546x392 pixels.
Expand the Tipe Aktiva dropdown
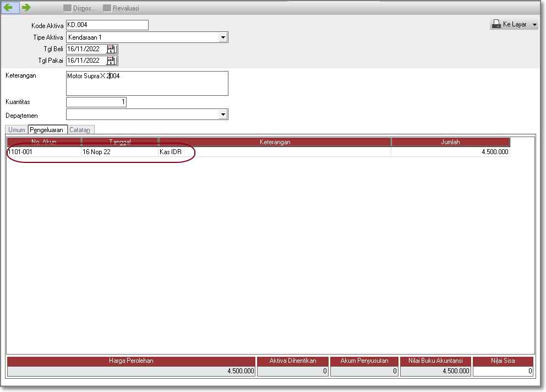222,37
